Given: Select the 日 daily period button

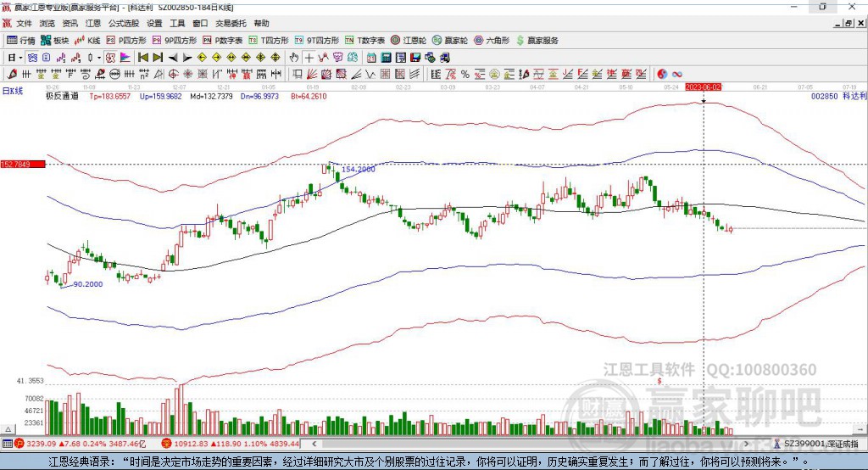Looking at the screenshot, I should (12, 58).
